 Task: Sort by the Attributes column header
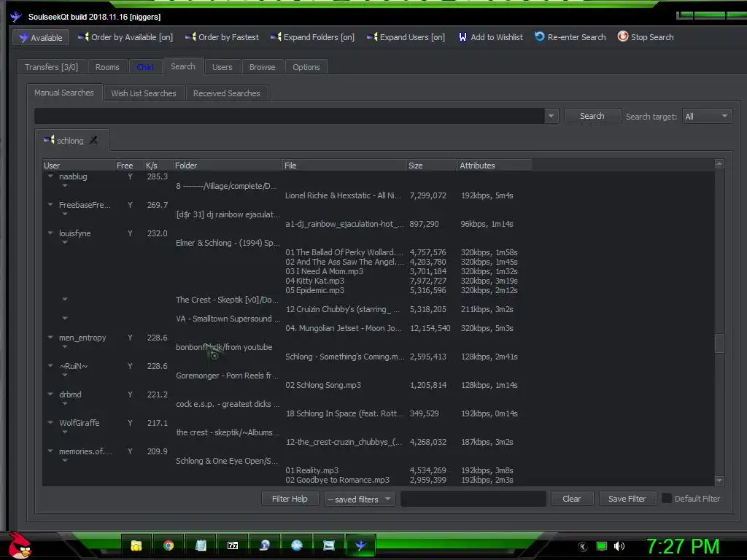(x=495, y=166)
